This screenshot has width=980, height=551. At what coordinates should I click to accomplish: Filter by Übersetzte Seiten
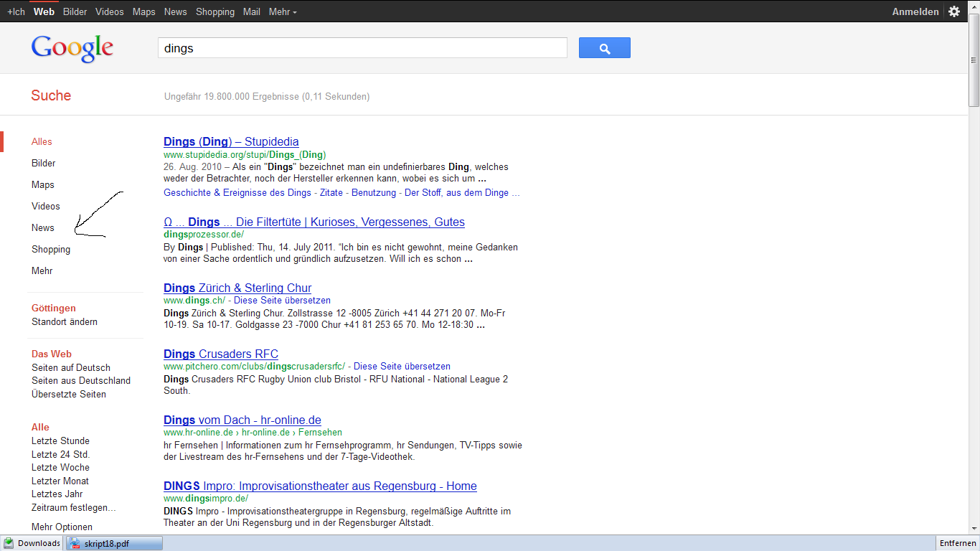pos(69,394)
